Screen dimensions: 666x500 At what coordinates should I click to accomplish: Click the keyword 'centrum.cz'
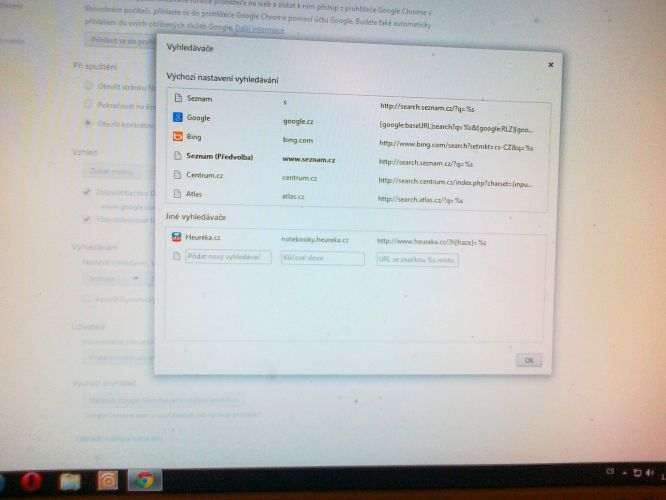(x=299, y=178)
